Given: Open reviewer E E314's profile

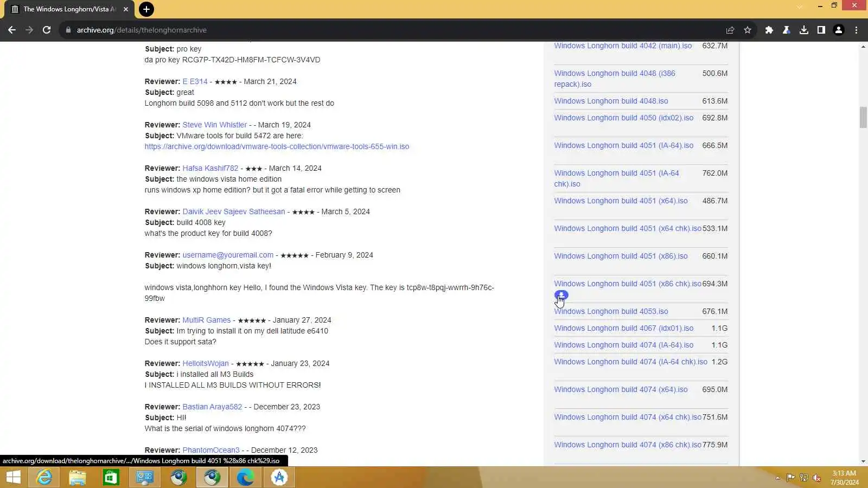Looking at the screenshot, I should point(195,81).
